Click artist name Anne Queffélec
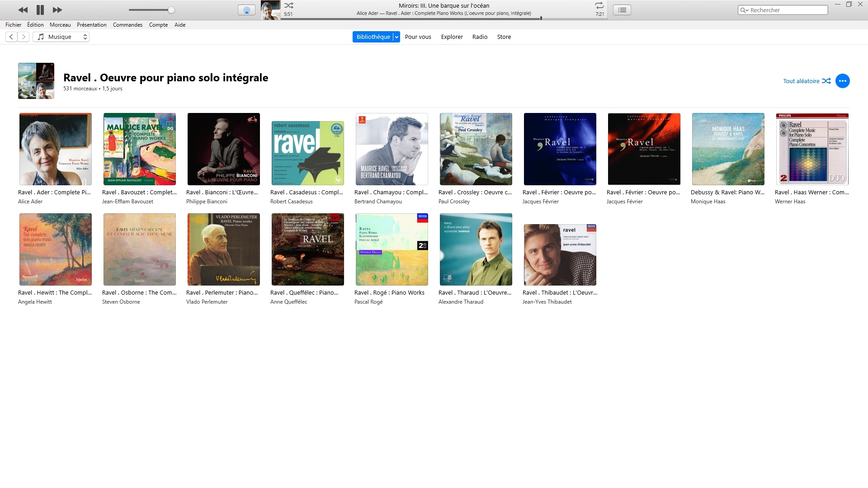 [288, 302]
